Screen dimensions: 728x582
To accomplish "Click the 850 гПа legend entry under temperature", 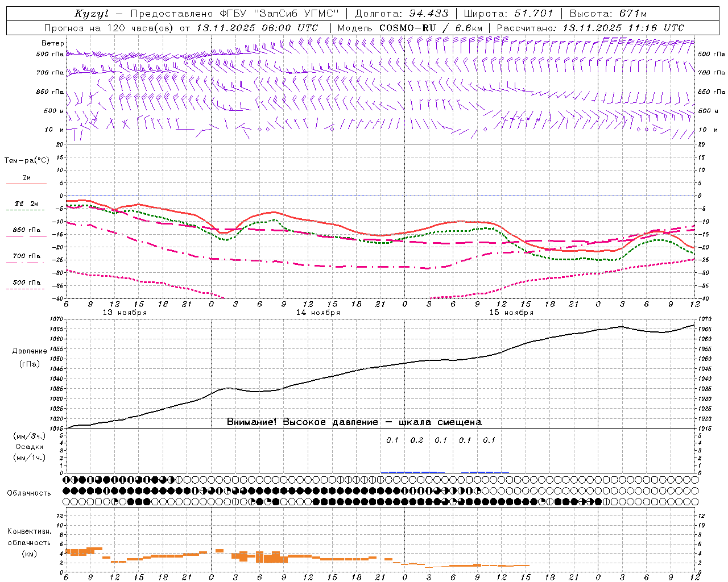I will [x=26, y=230].
